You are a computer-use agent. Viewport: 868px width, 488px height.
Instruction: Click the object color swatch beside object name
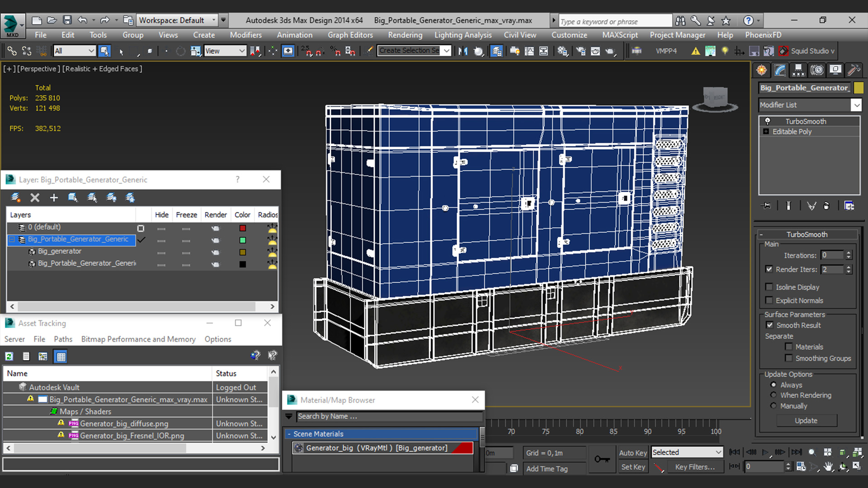pos(859,88)
